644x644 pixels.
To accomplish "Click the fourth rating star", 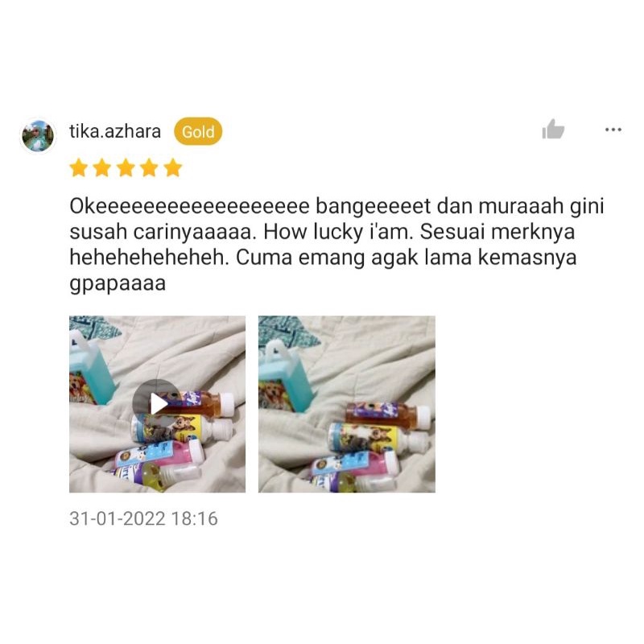I will click(149, 168).
